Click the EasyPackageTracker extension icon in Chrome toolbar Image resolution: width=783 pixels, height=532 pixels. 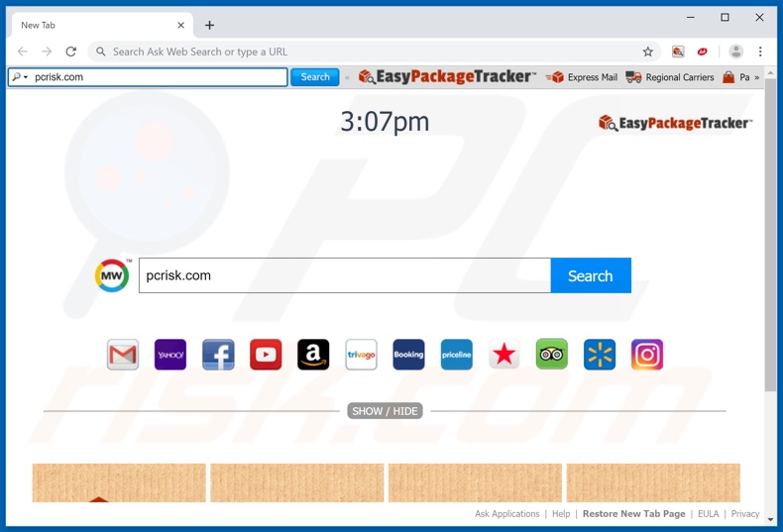tap(678, 52)
